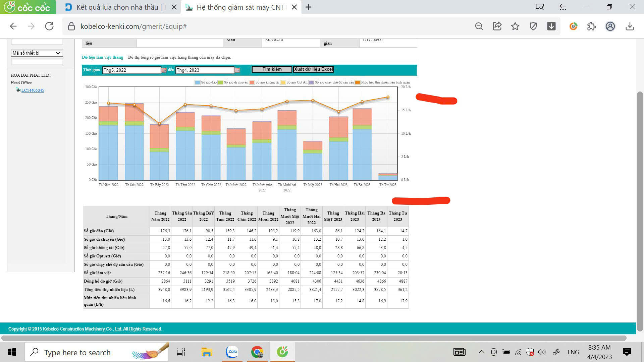This screenshot has width=644, height=362.
Task: Click the dark download arrow icon in the address bar
Action: click(551, 26)
